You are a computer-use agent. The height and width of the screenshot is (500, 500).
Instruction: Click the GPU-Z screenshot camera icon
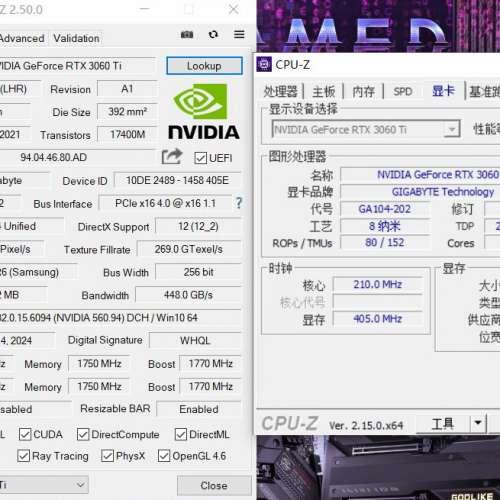[x=187, y=34]
